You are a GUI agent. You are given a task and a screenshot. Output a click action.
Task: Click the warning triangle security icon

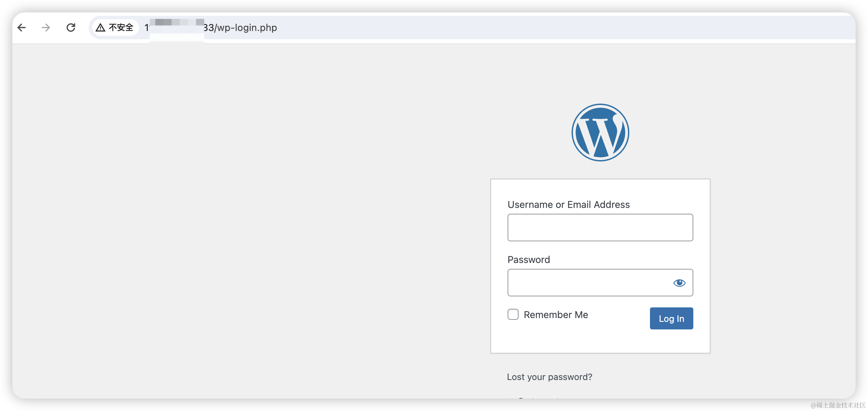100,28
